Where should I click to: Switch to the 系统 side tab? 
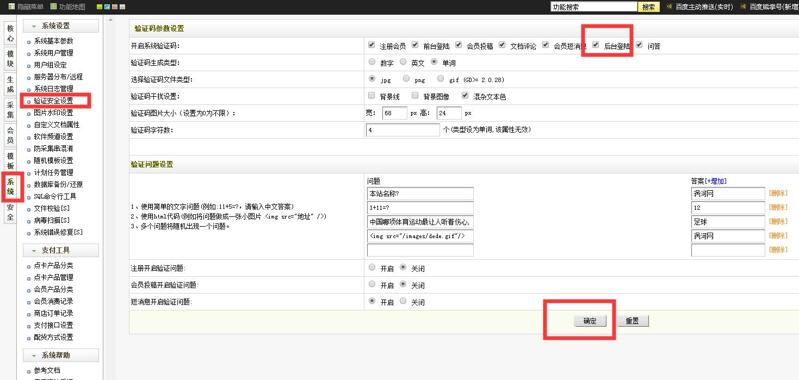[11, 187]
